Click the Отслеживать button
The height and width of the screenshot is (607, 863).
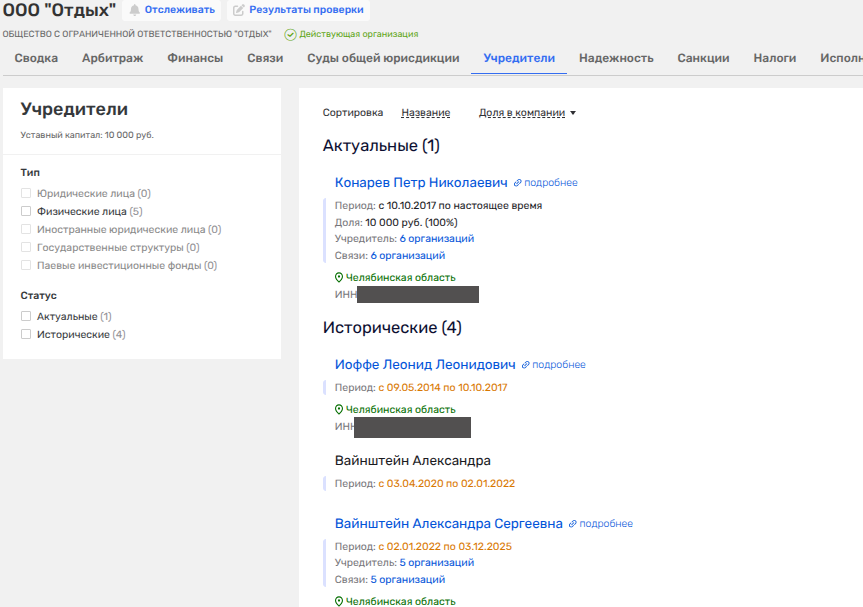pyautogui.click(x=172, y=10)
